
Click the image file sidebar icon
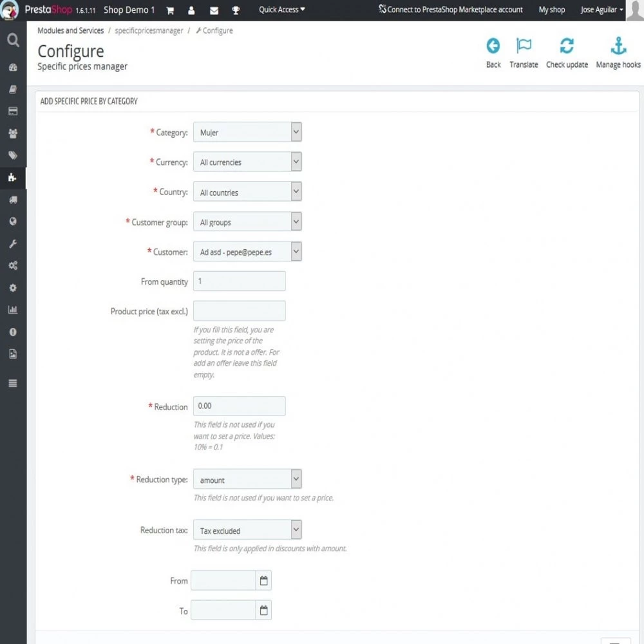pyautogui.click(x=13, y=354)
